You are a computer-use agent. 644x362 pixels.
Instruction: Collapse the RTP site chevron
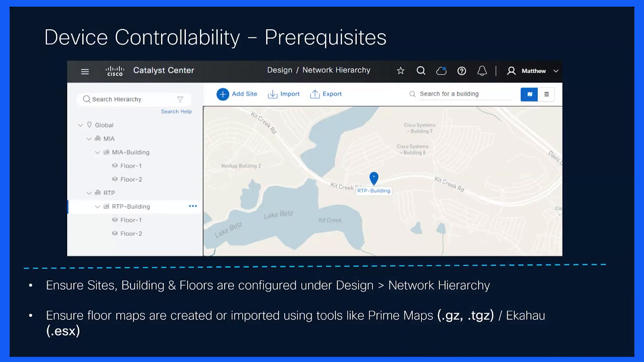tap(89, 193)
